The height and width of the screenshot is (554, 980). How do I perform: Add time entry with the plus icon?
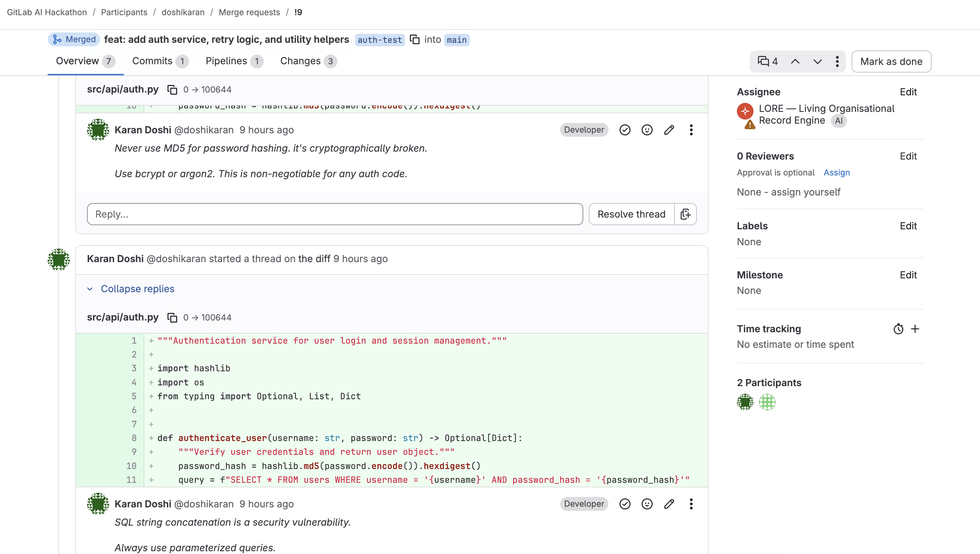[x=915, y=329]
